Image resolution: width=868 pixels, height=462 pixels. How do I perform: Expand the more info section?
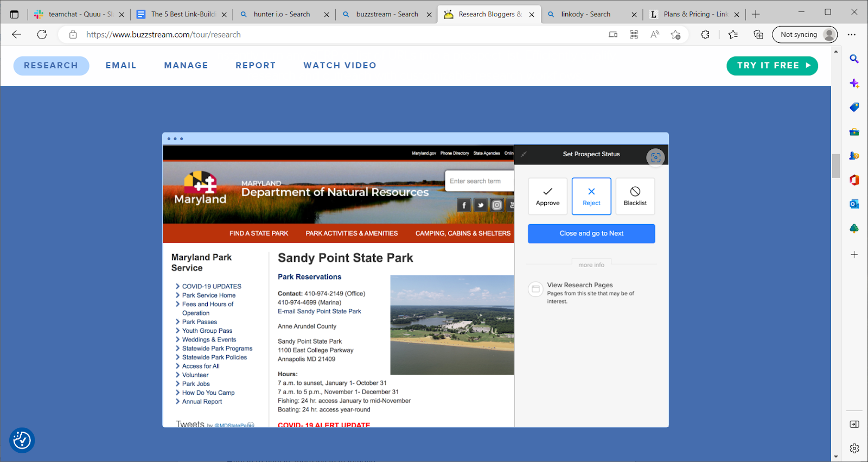click(591, 265)
